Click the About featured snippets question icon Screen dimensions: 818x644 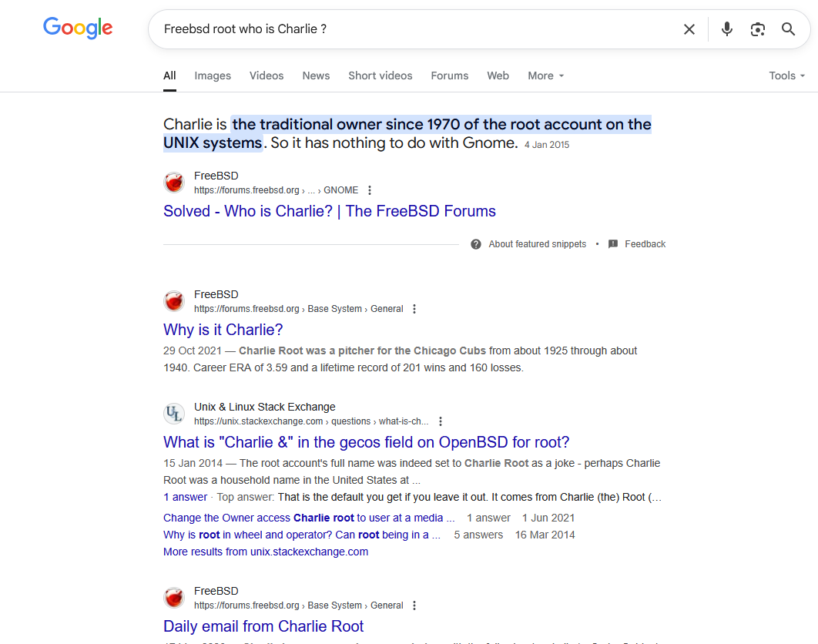click(476, 244)
